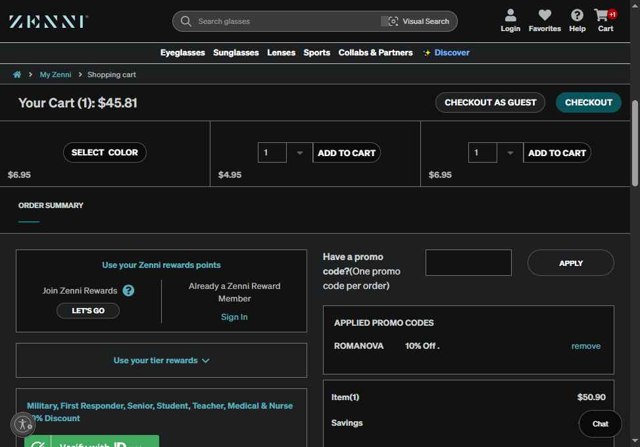Click the Shopping cart breadcrumb text

point(111,75)
